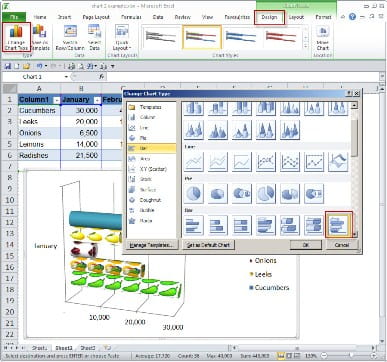Switch to the Format chart tab
387x362 pixels.
[x=323, y=17]
